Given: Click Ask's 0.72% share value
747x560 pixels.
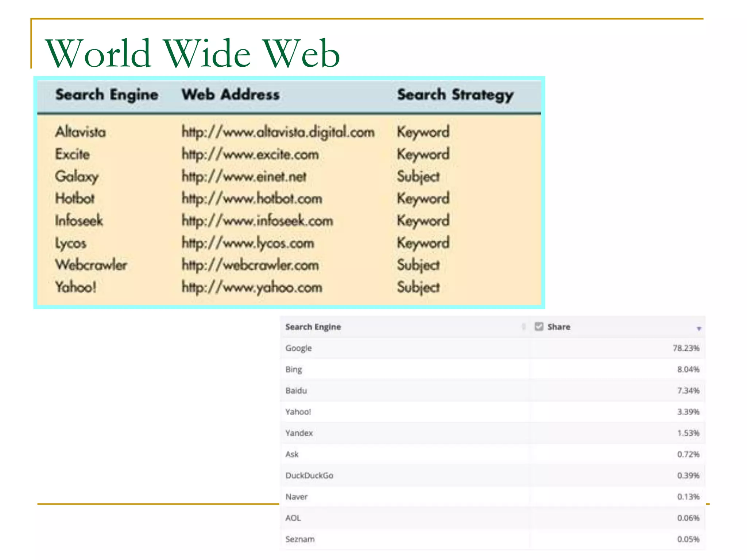Looking at the screenshot, I should click(x=688, y=454).
